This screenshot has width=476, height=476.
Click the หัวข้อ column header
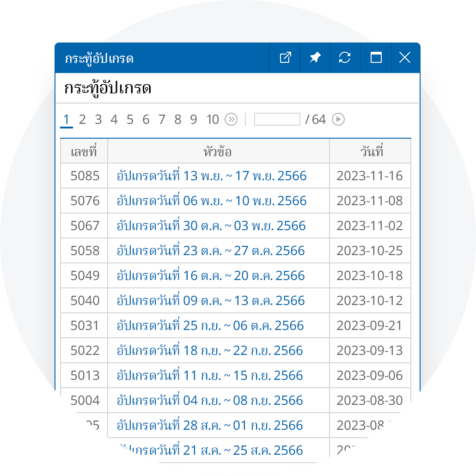[218, 151]
